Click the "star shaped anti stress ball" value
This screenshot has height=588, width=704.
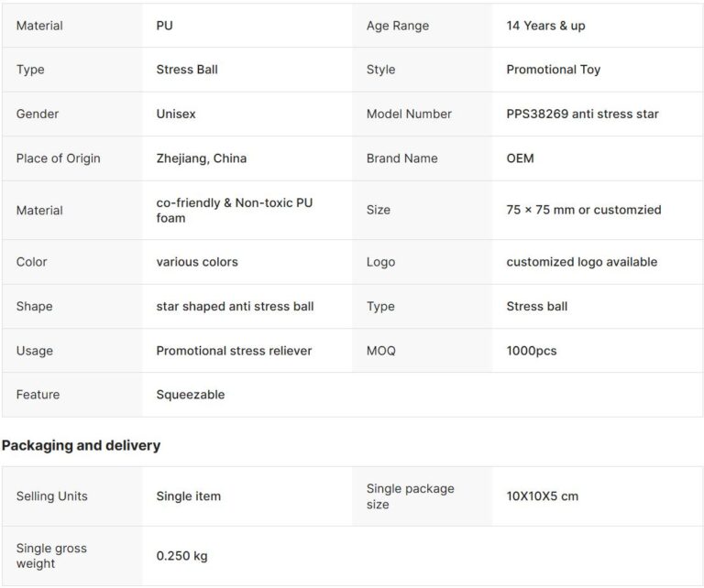(x=235, y=306)
